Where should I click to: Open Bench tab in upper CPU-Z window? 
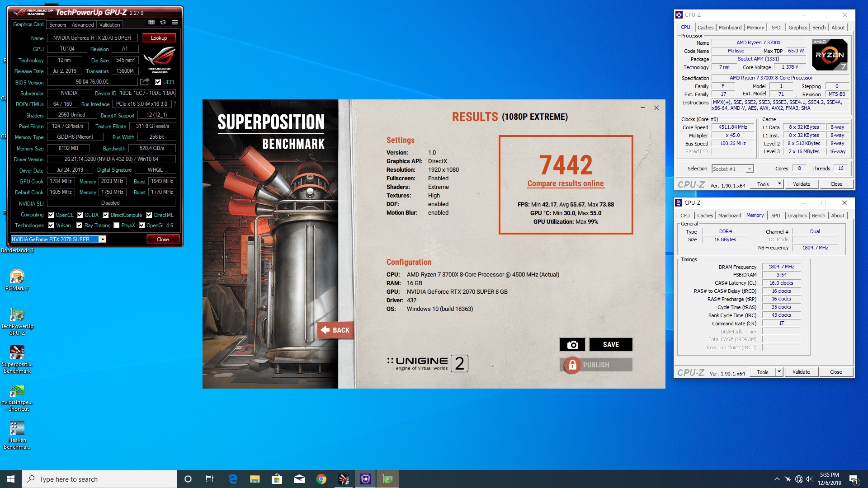(819, 28)
